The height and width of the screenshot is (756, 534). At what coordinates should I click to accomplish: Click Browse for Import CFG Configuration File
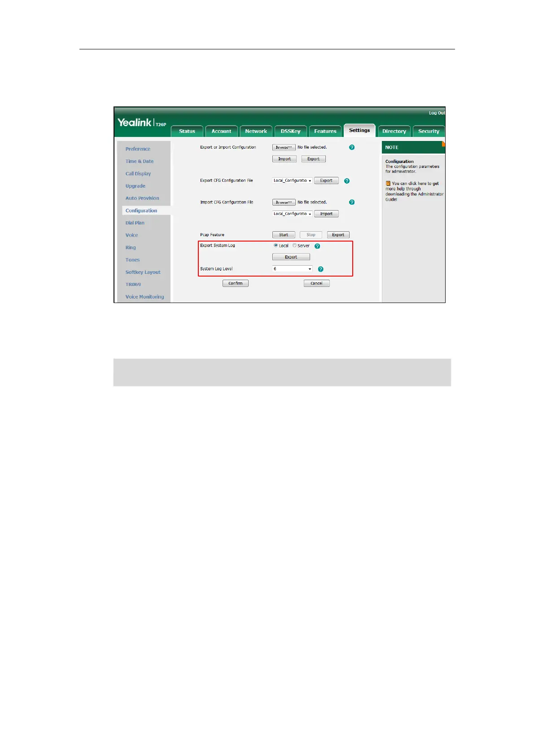click(284, 202)
